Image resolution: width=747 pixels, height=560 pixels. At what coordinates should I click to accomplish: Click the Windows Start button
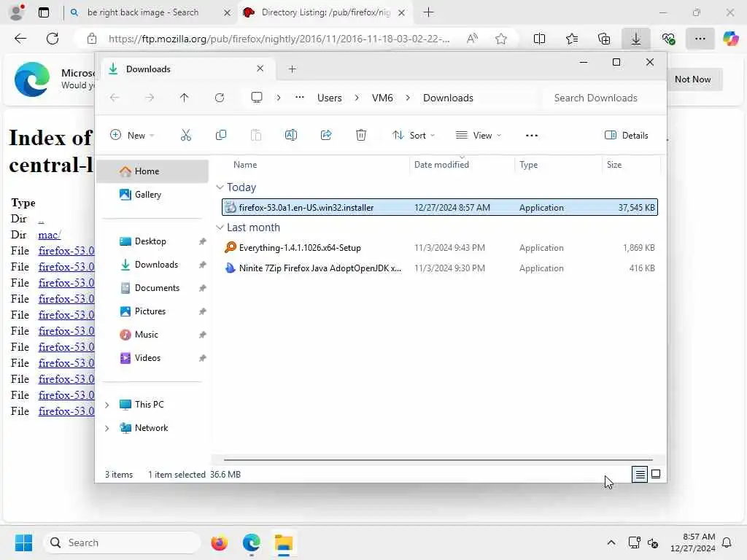[x=23, y=542]
